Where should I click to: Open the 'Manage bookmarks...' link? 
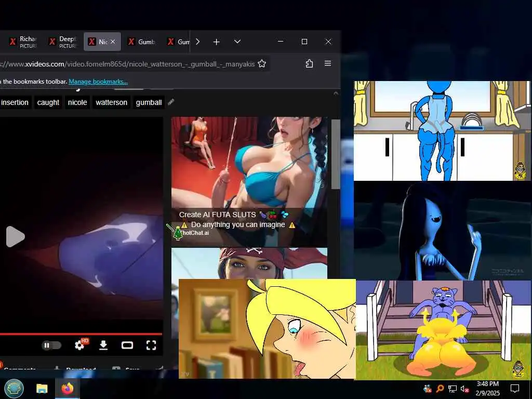pos(98,82)
